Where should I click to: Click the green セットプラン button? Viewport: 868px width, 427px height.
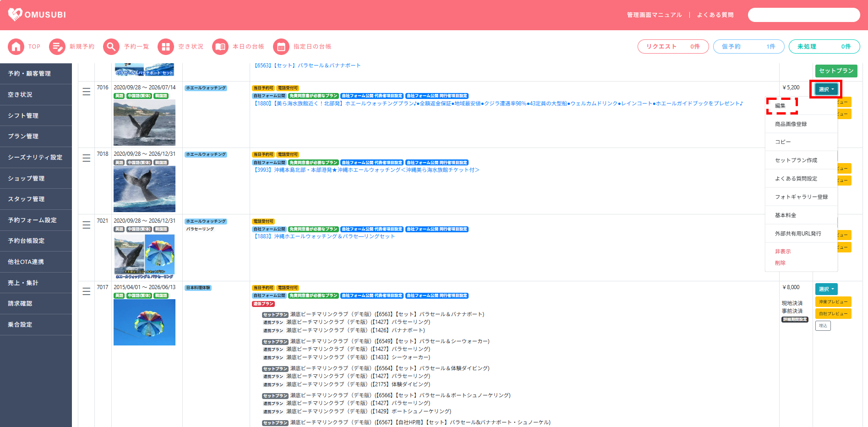836,71
